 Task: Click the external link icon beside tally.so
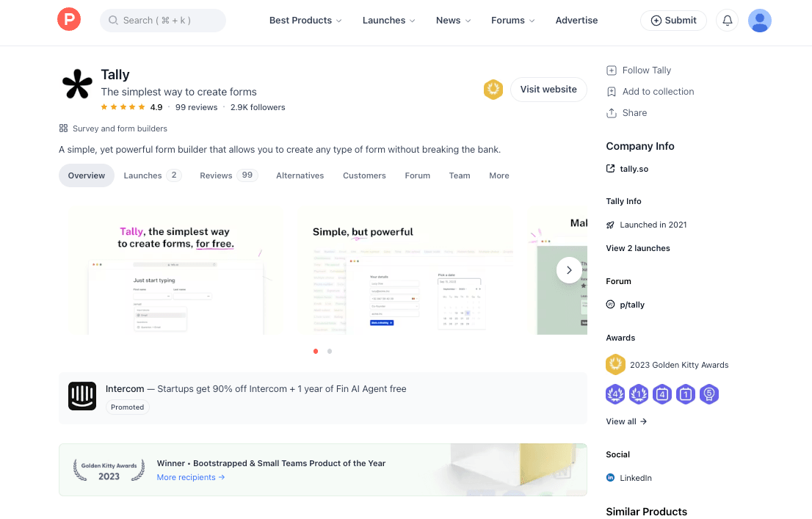tap(611, 169)
